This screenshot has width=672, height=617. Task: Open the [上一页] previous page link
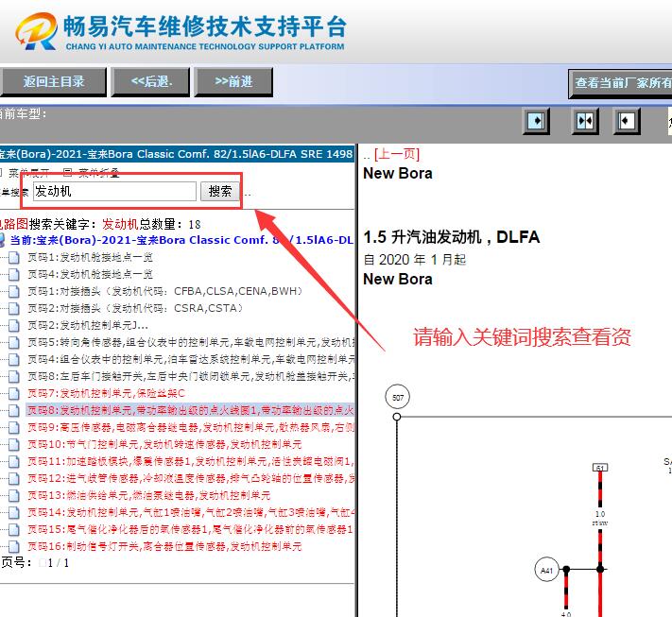pyautogui.click(x=396, y=154)
